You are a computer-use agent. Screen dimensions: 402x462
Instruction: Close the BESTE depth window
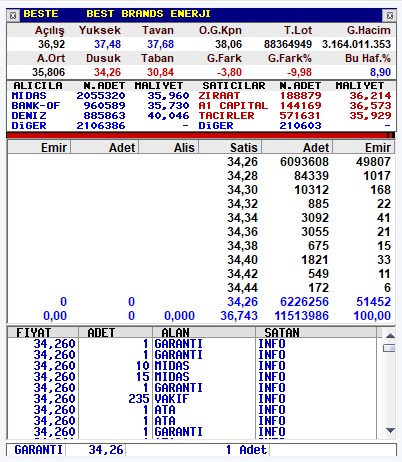(390, 15)
